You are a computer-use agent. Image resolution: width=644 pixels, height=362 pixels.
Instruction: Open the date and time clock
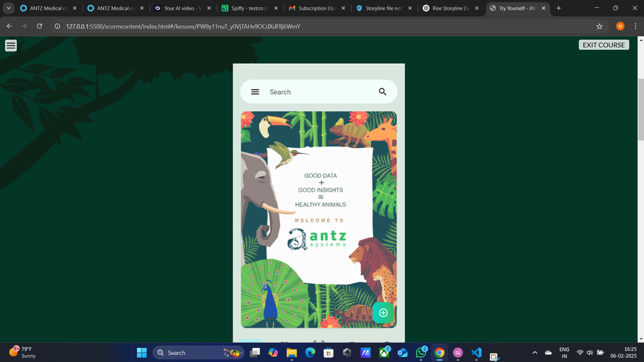click(x=623, y=352)
